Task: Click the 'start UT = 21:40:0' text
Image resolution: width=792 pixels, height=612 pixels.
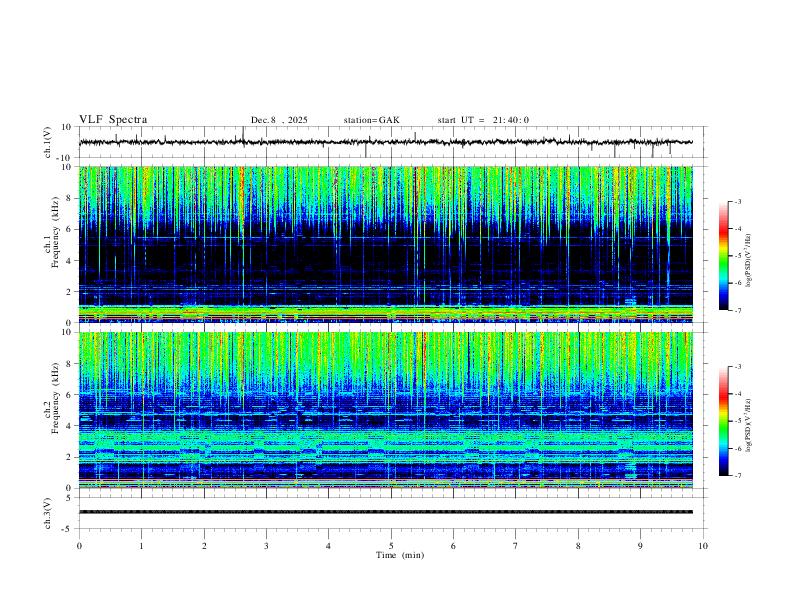Action: pos(483,120)
